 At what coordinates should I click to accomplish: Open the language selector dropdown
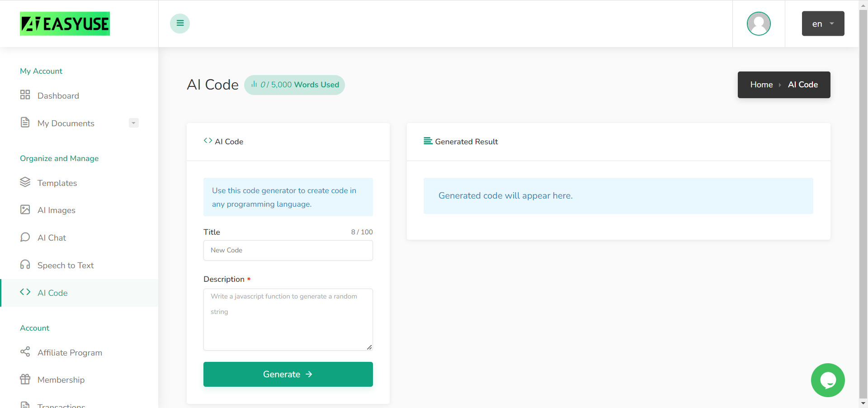point(822,24)
